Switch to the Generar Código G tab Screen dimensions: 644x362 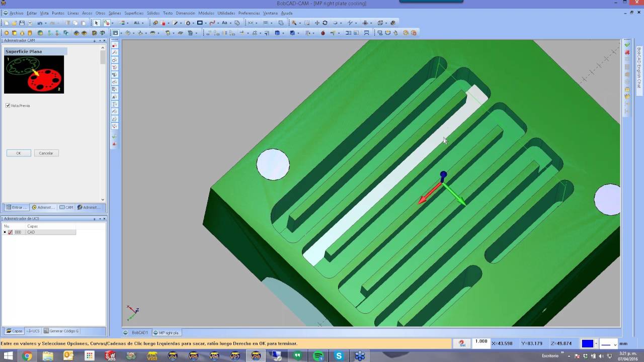(61, 331)
